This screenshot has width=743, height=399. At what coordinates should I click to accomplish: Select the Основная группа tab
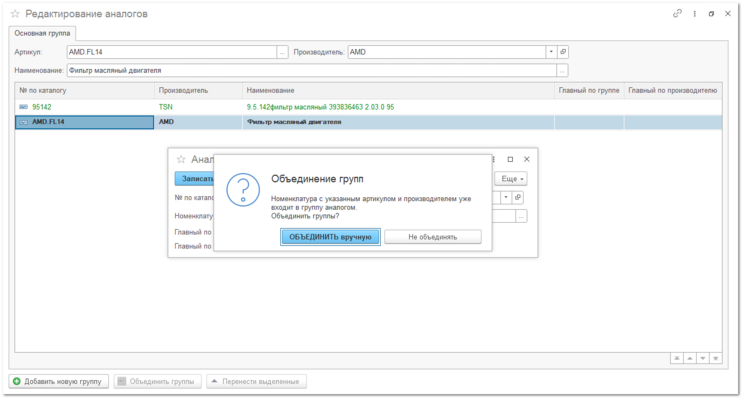(x=42, y=33)
